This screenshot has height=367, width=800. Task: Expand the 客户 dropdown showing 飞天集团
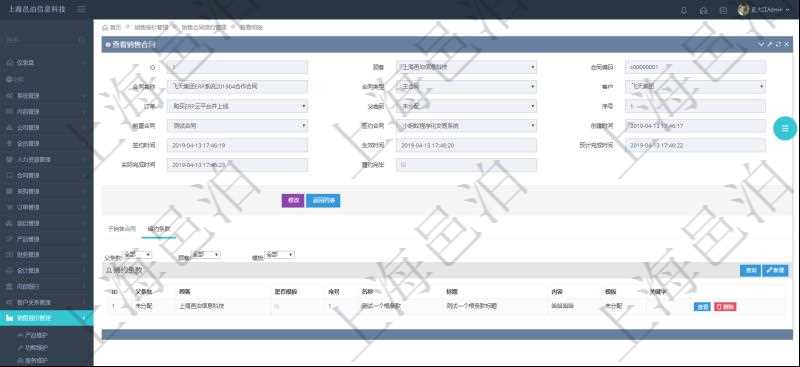click(695, 87)
